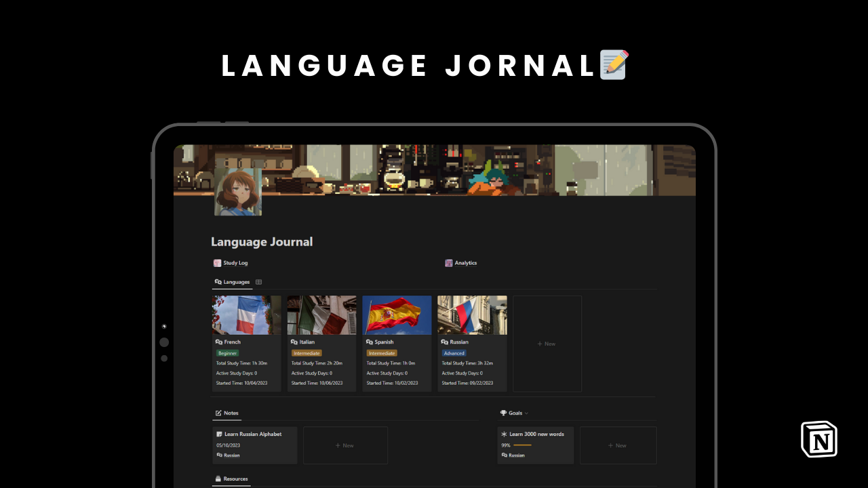Click the Goals trophy icon

pyautogui.click(x=503, y=413)
